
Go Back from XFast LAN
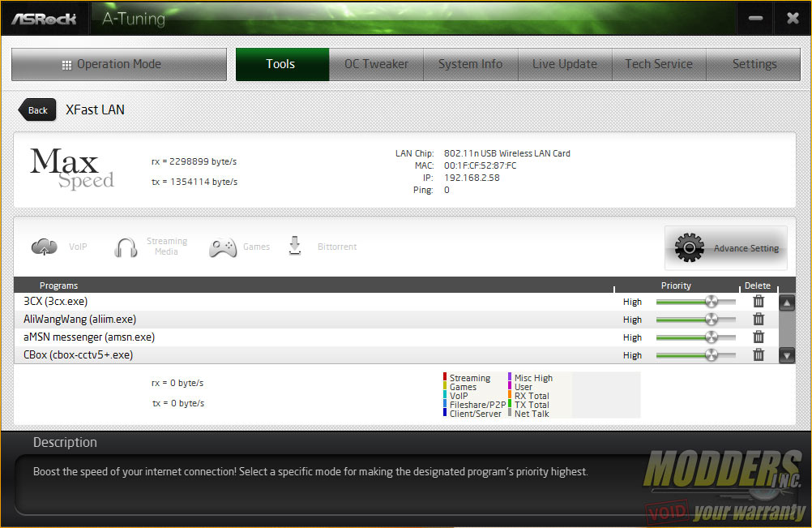tap(37, 110)
